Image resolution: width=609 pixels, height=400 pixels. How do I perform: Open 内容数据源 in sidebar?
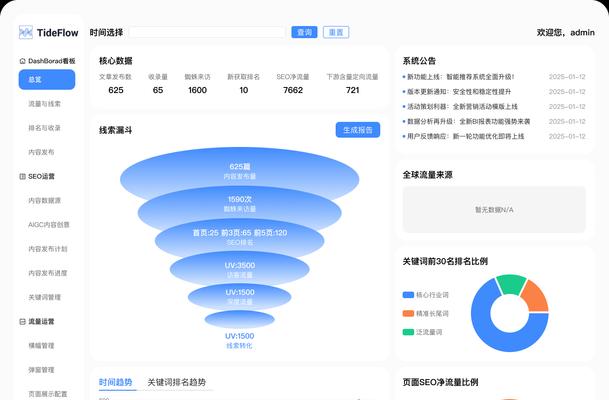pos(44,200)
